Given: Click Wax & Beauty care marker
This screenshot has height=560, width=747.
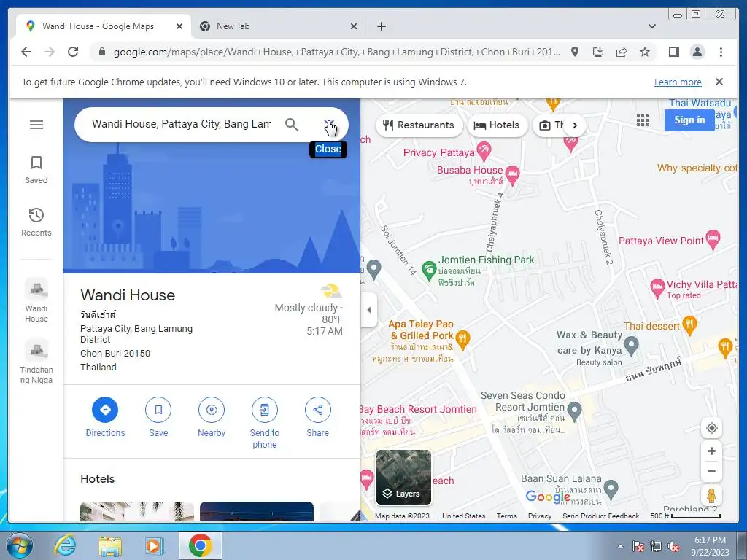Looking at the screenshot, I should pyautogui.click(x=631, y=345).
